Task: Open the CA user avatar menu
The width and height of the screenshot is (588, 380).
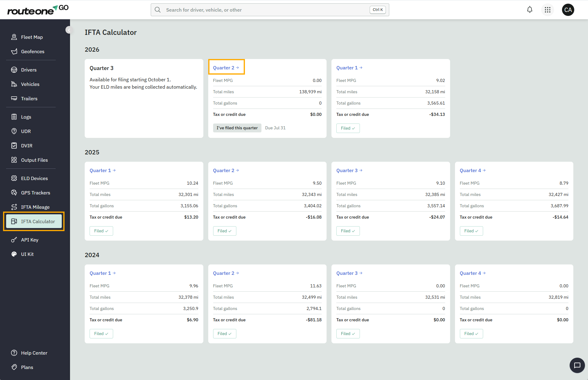Action: coord(568,10)
